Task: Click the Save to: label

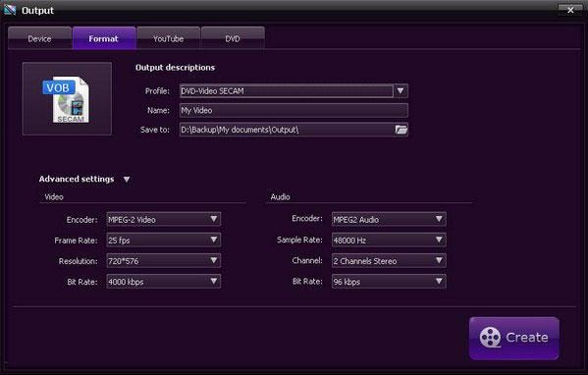Action: tap(155, 130)
